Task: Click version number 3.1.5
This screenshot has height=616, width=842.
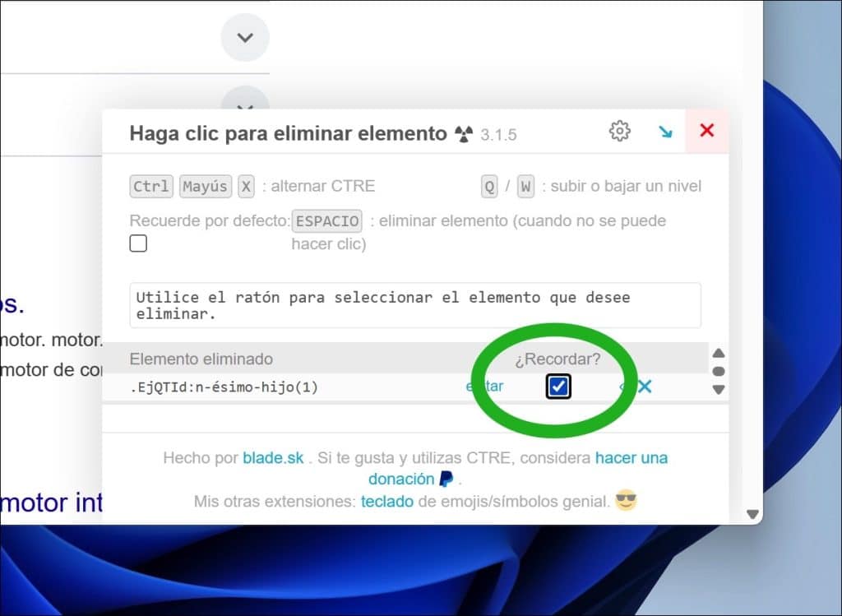Action: coord(498,135)
